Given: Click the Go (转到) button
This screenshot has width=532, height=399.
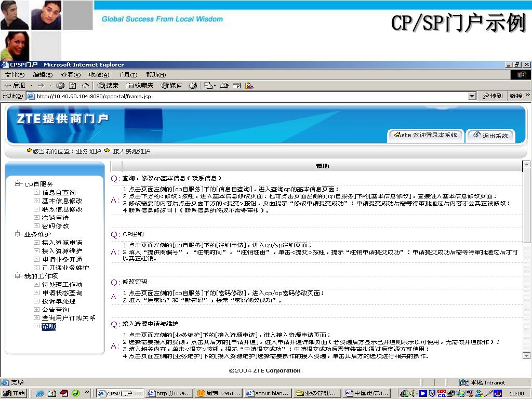Looking at the screenshot, I should (x=493, y=96).
